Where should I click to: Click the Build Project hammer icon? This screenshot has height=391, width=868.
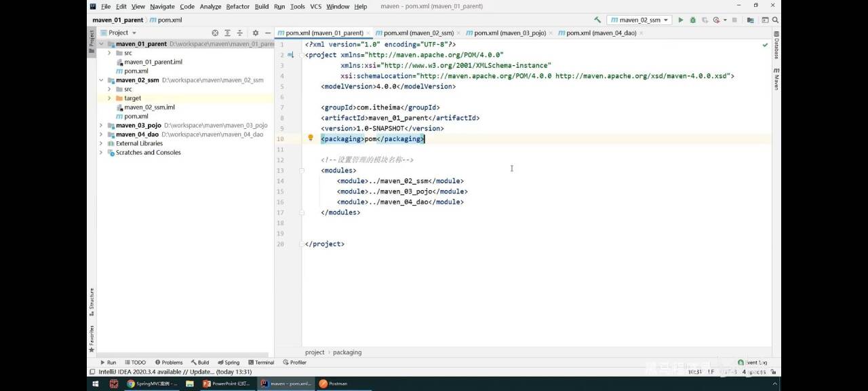[597, 20]
